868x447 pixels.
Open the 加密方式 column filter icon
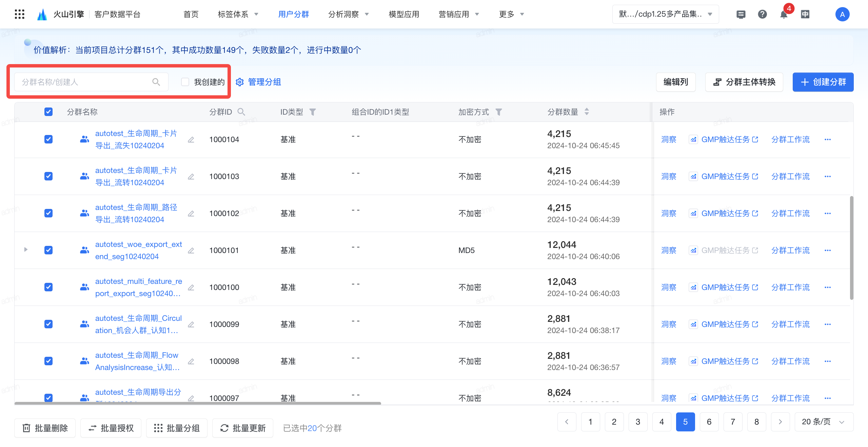(x=498, y=112)
